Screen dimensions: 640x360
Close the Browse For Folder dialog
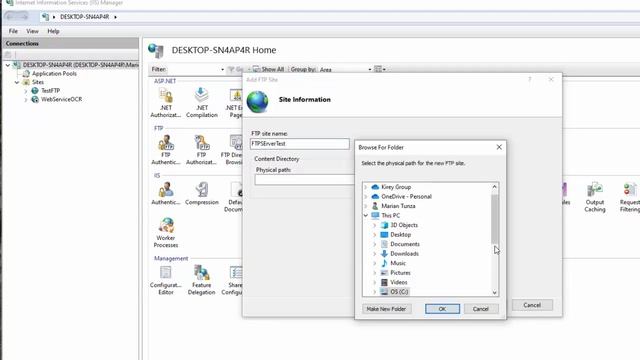point(499,147)
